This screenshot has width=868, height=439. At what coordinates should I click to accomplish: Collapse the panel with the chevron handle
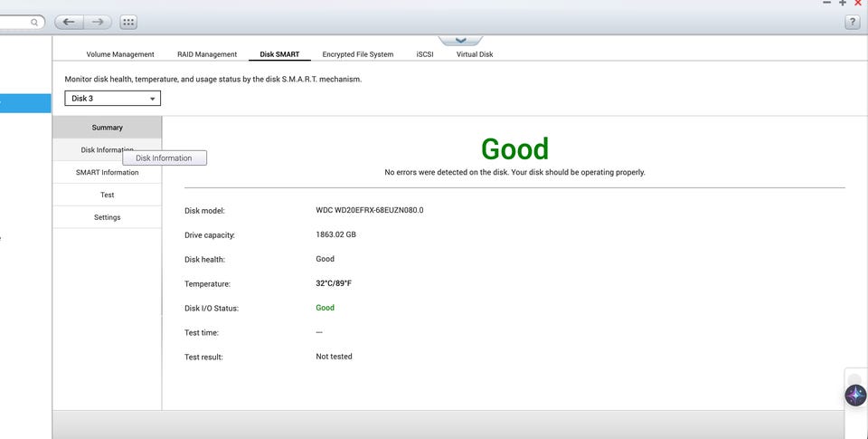pyautogui.click(x=460, y=41)
